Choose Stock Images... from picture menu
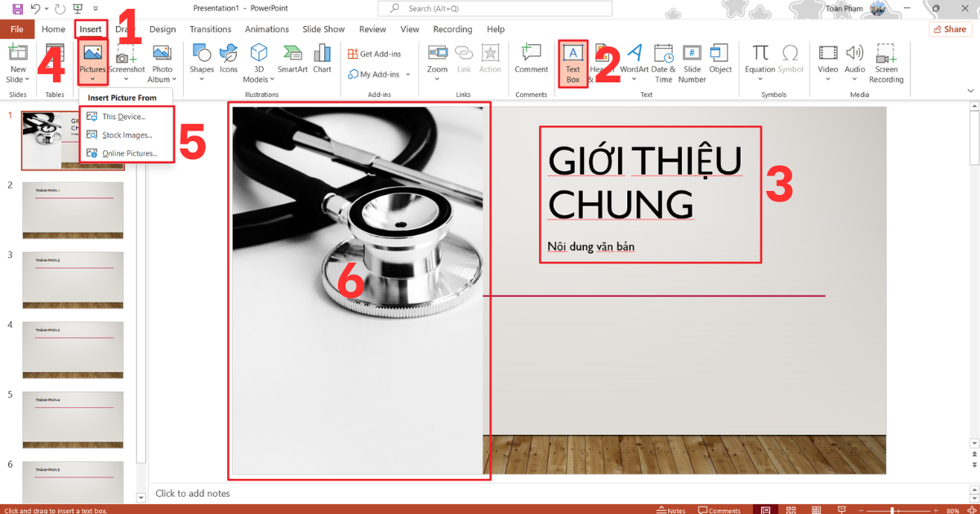Image resolution: width=980 pixels, height=514 pixels. 127,135
